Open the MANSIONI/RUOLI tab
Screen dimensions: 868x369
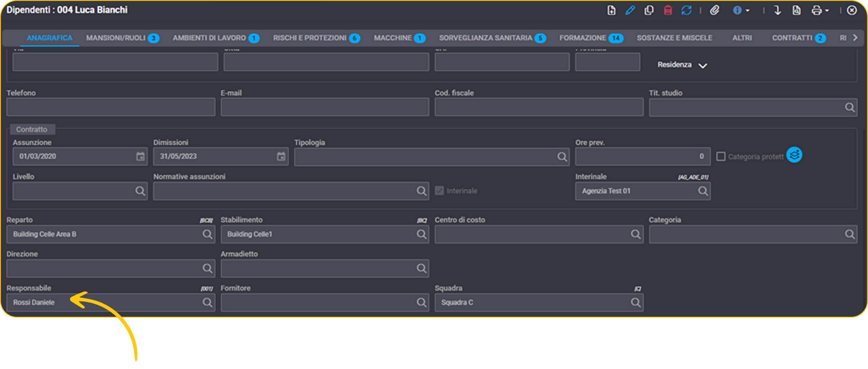(122, 38)
